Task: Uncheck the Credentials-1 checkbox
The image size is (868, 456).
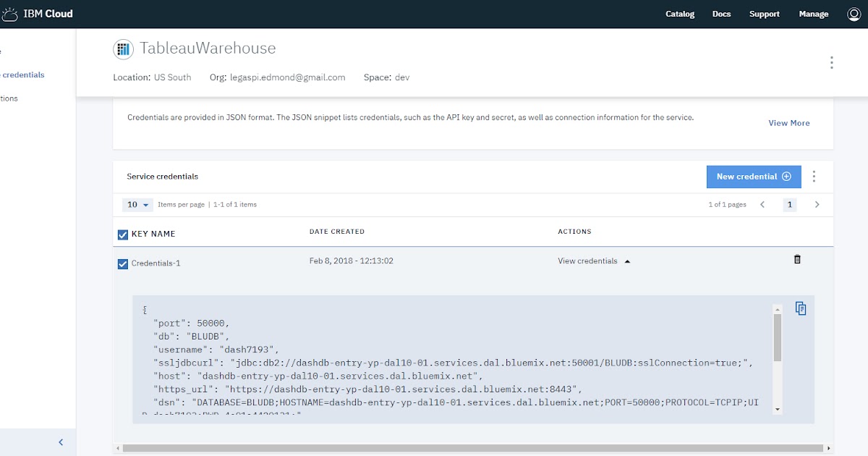Action: coord(122,263)
